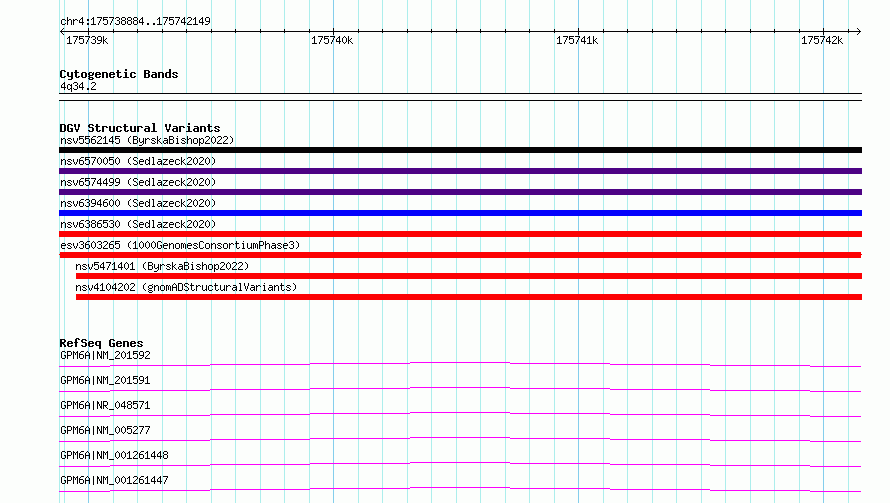The image size is (890, 503).
Task: Open the nsv6570050 (Sedlazeck2020) label
Action: click(x=138, y=161)
